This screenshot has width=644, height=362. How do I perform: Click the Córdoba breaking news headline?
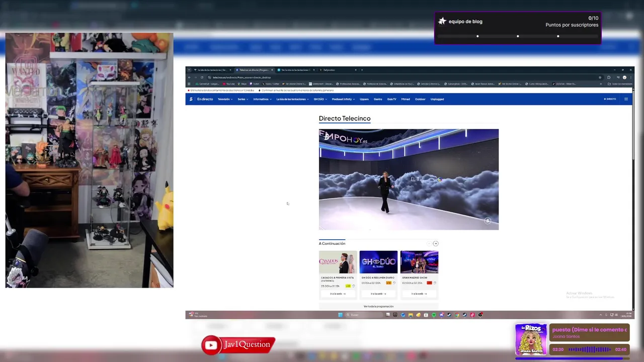coord(222,90)
